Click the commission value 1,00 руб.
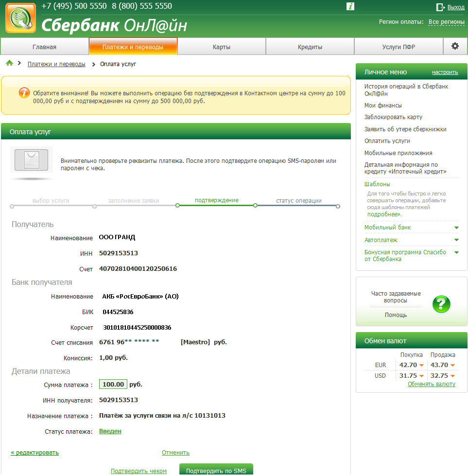 click(x=114, y=357)
